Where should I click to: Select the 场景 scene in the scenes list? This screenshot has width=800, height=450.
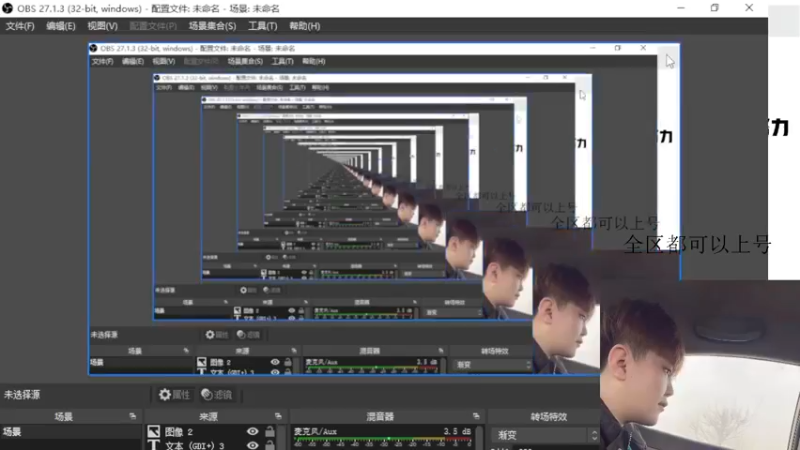pyautogui.click(x=71, y=432)
